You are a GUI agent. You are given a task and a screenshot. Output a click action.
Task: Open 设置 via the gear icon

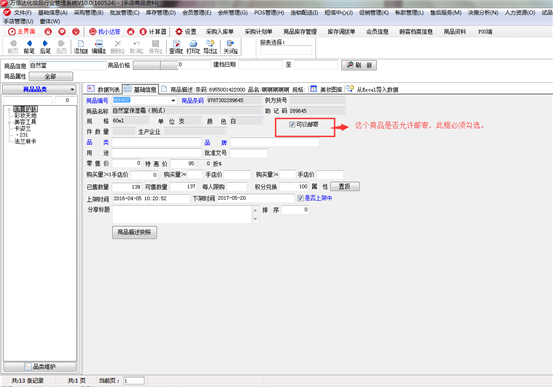click(x=179, y=32)
